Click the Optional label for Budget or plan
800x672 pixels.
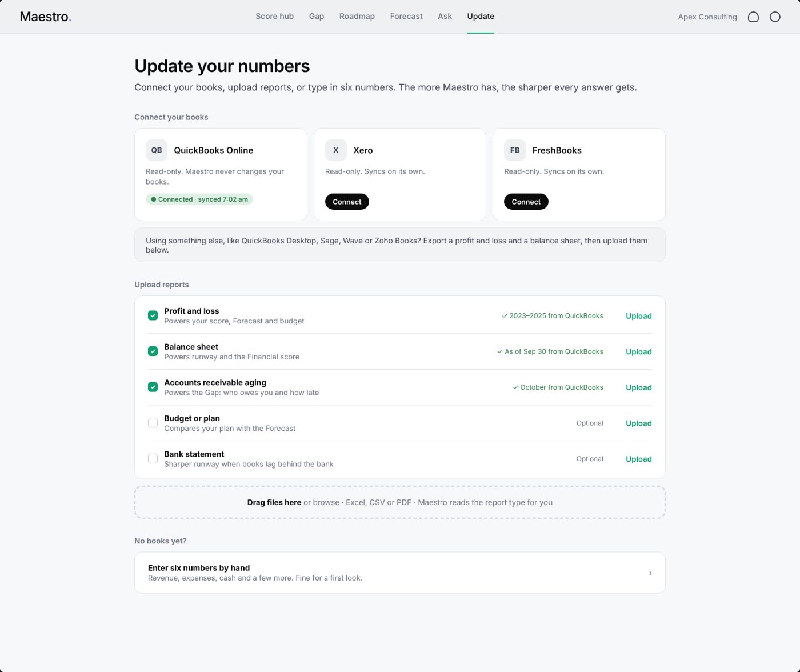coord(590,423)
